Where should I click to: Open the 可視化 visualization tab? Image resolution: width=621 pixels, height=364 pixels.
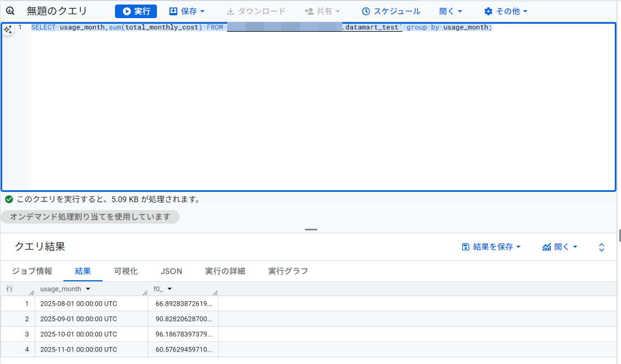coord(125,271)
